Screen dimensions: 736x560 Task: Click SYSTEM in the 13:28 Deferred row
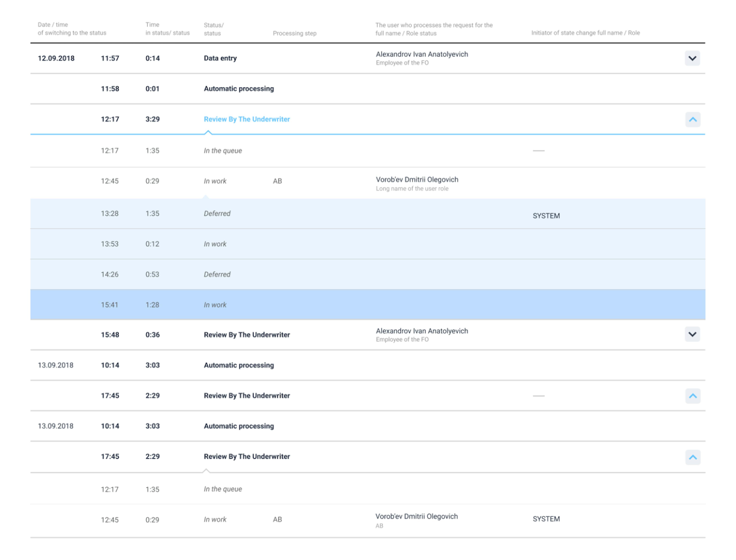pos(546,216)
